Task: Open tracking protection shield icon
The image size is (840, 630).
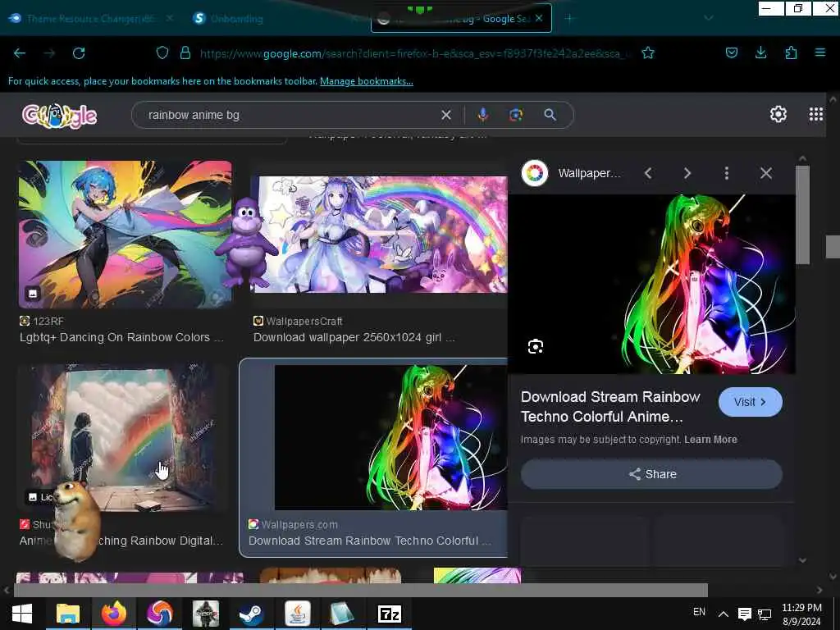Action: coord(162,52)
